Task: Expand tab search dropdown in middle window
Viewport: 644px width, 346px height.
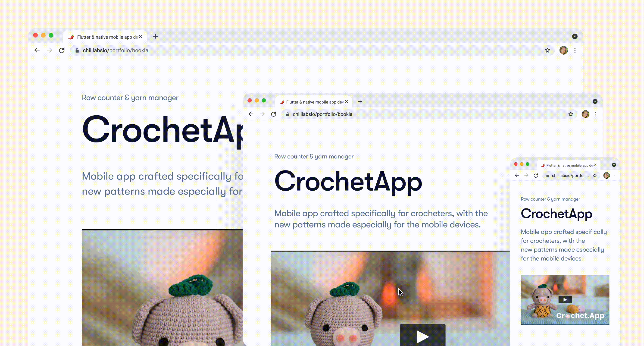Action: click(x=595, y=101)
